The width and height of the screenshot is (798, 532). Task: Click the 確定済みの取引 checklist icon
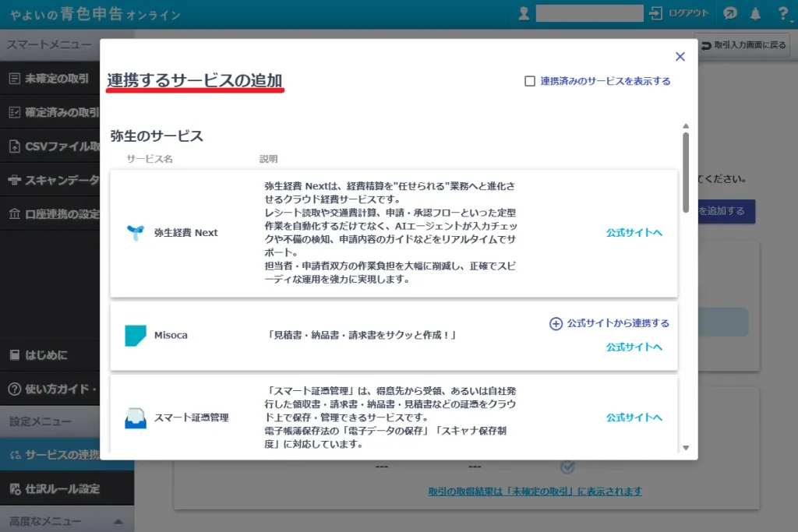[x=15, y=112]
